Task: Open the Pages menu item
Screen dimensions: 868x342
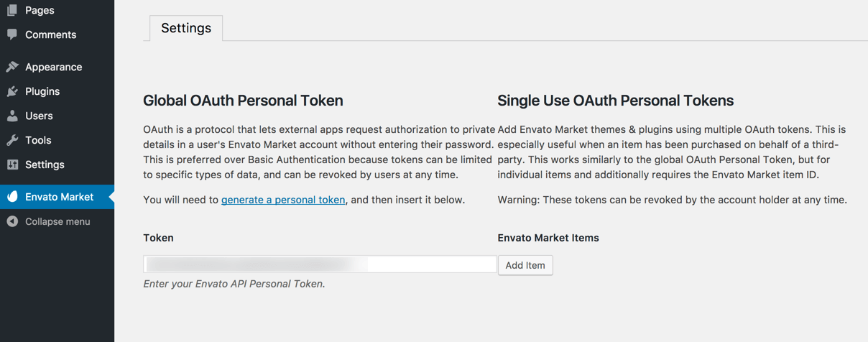Action: pos(40,10)
